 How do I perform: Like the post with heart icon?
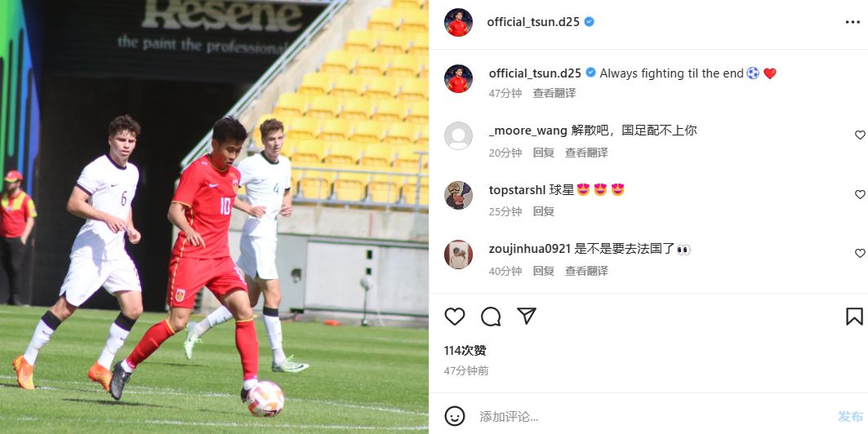tap(455, 317)
